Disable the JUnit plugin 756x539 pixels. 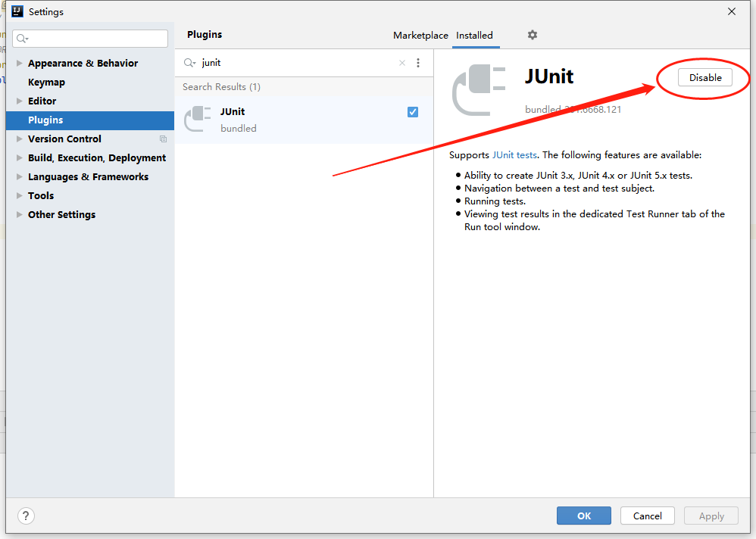pos(705,77)
